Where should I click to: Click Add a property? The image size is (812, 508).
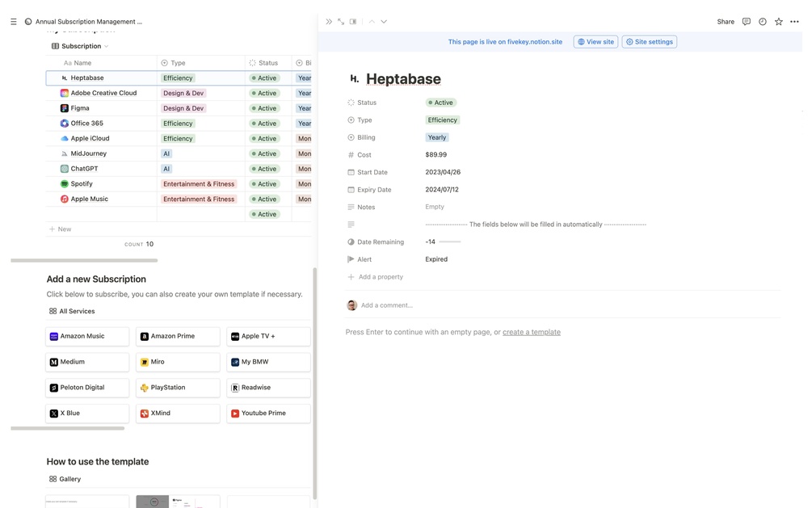point(376,277)
